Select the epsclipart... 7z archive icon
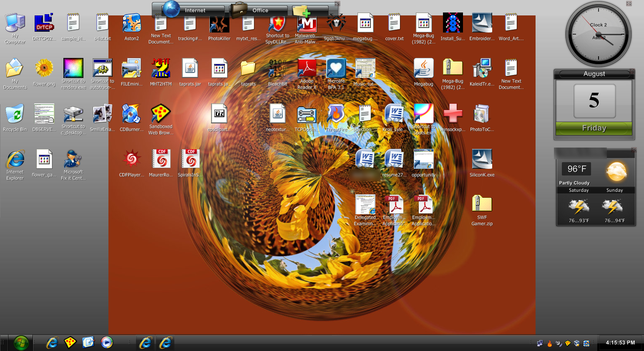The image size is (644, 351). (219, 118)
